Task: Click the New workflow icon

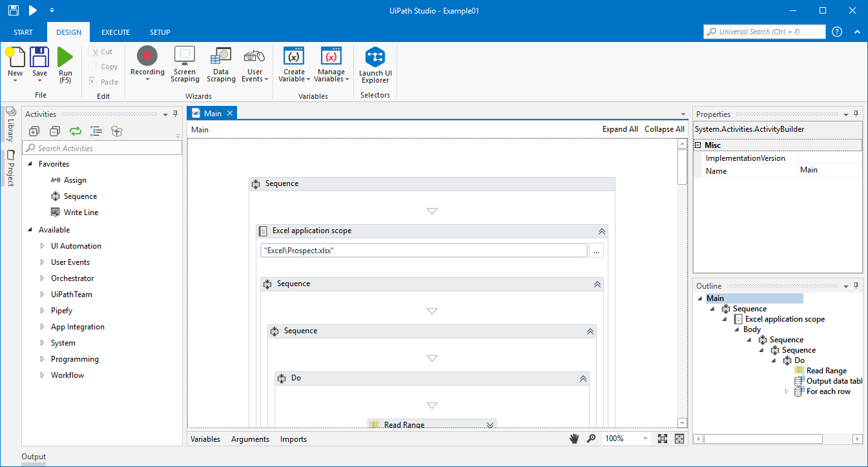Action: (x=15, y=57)
